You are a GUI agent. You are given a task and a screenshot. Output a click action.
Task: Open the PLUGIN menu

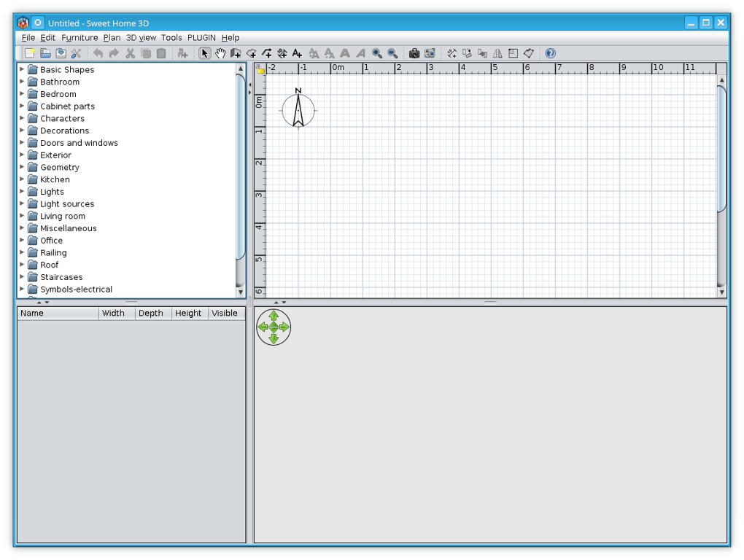[201, 37]
